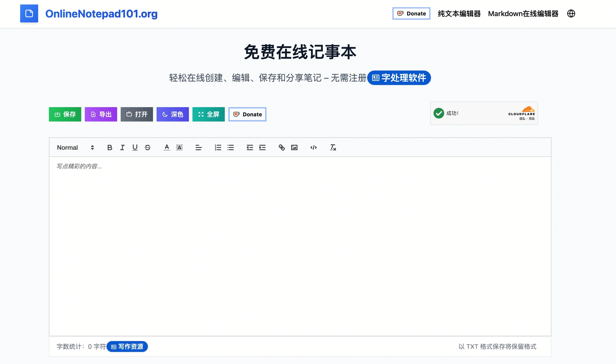The height and width of the screenshot is (364, 616).
Task: Click the insert link icon
Action: (x=282, y=147)
